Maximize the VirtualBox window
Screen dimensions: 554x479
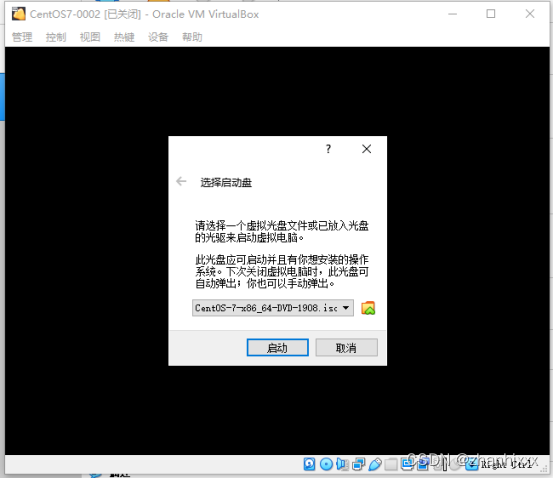[x=491, y=14]
